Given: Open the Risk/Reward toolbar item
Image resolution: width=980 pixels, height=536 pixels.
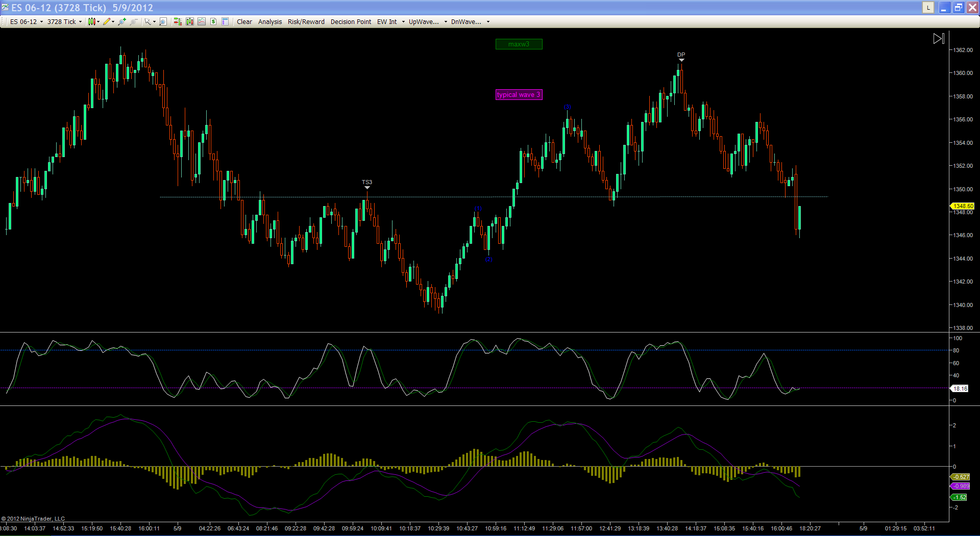Looking at the screenshot, I should point(306,22).
